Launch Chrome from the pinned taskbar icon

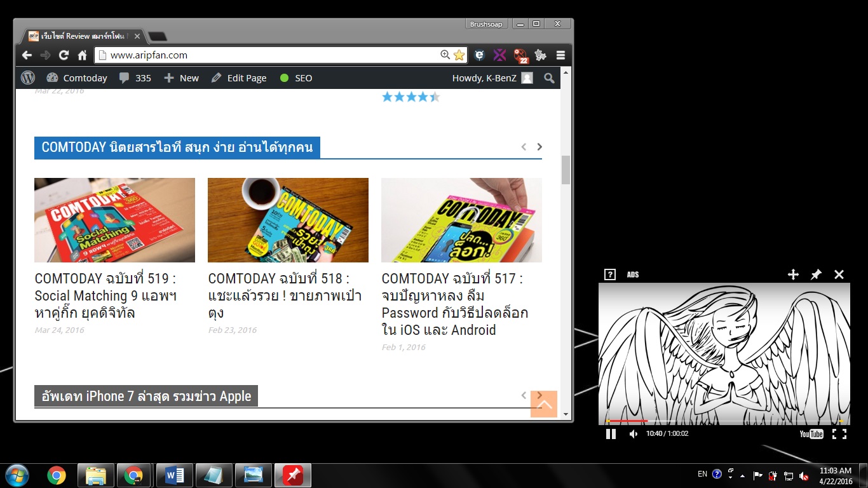coord(57,475)
